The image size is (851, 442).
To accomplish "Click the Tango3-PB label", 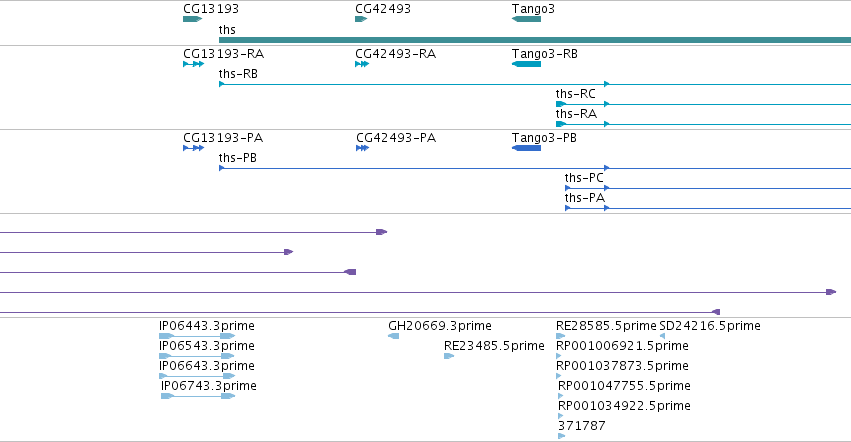I will pos(544,138).
